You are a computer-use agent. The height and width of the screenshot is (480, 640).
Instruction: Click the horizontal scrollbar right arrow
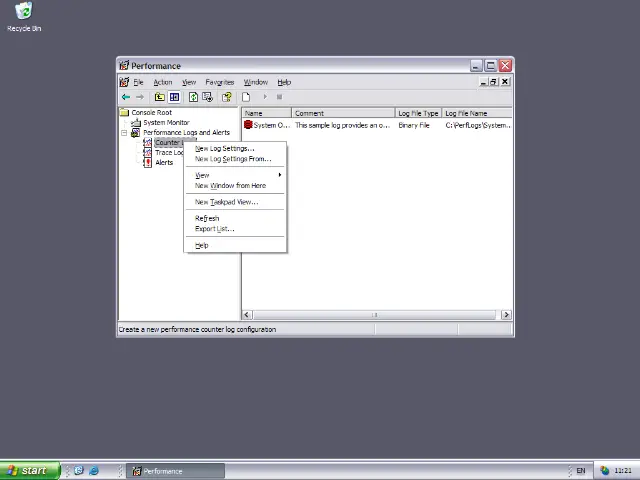pos(506,315)
